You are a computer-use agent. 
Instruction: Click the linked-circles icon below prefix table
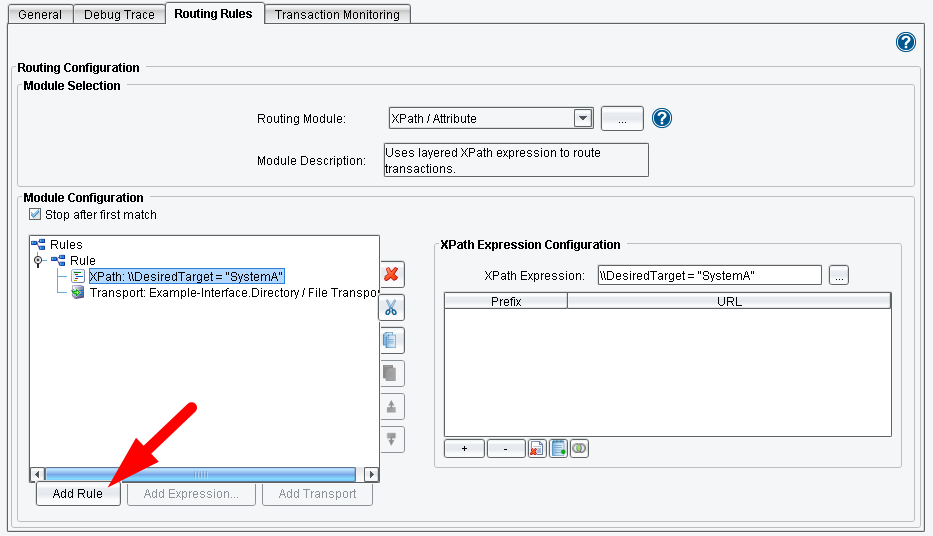click(x=579, y=449)
